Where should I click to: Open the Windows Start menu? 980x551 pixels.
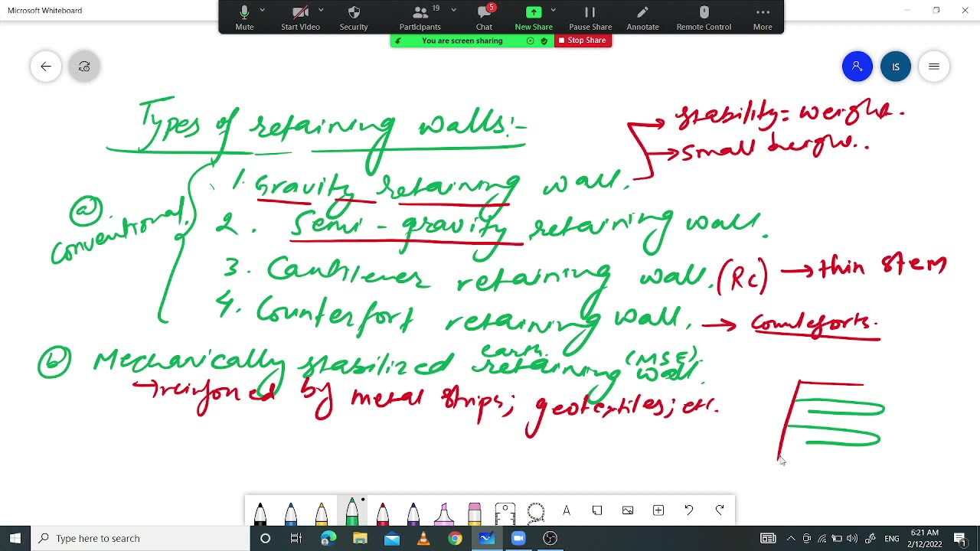[15, 538]
